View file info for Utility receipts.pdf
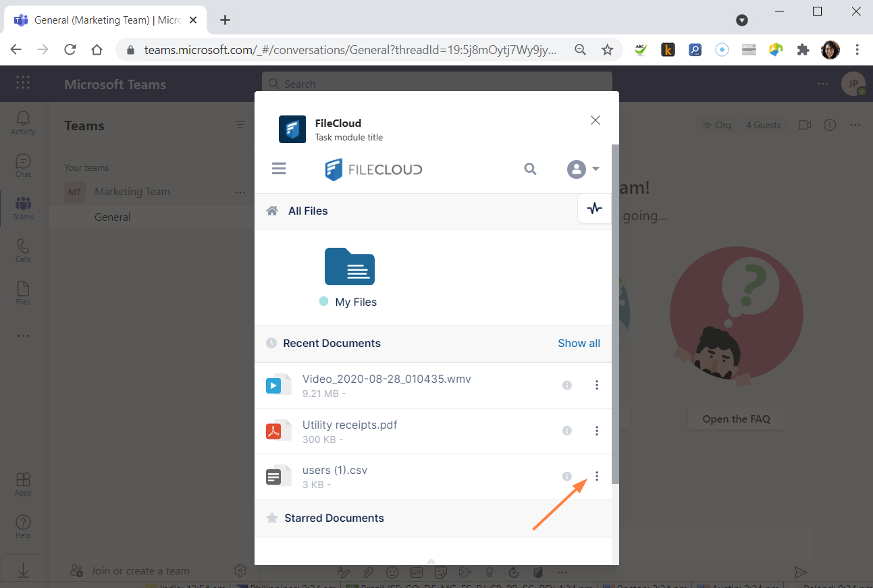Screen dimensions: 873x588 tap(567, 430)
